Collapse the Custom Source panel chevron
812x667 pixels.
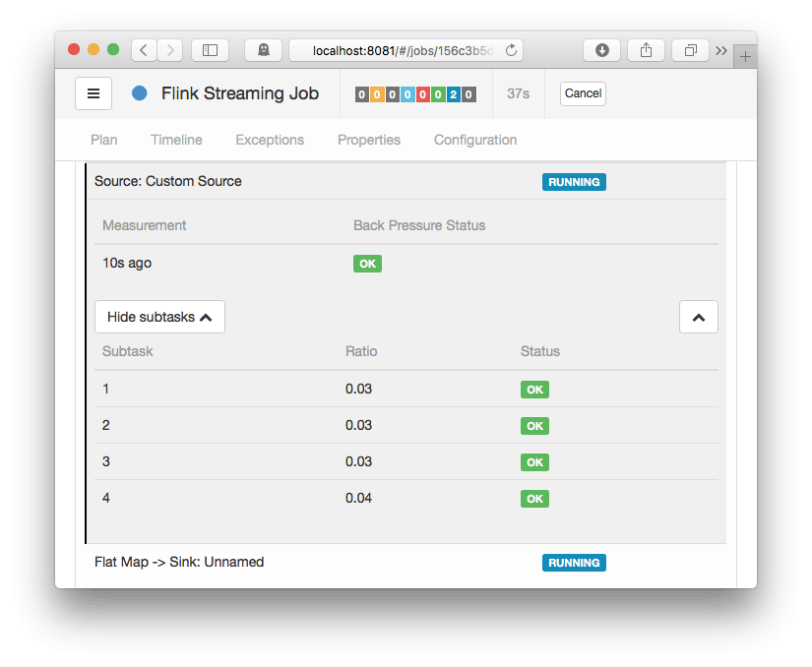click(x=699, y=317)
